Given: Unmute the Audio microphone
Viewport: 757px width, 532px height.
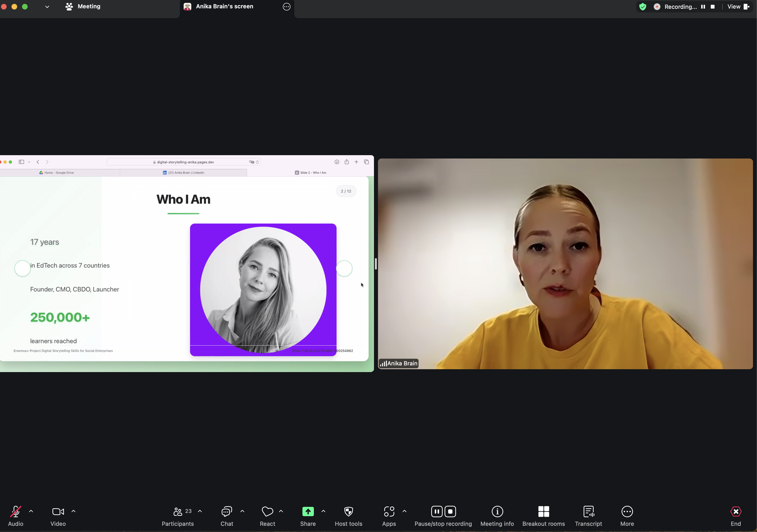Looking at the screenshot, I should click(16, 512).
